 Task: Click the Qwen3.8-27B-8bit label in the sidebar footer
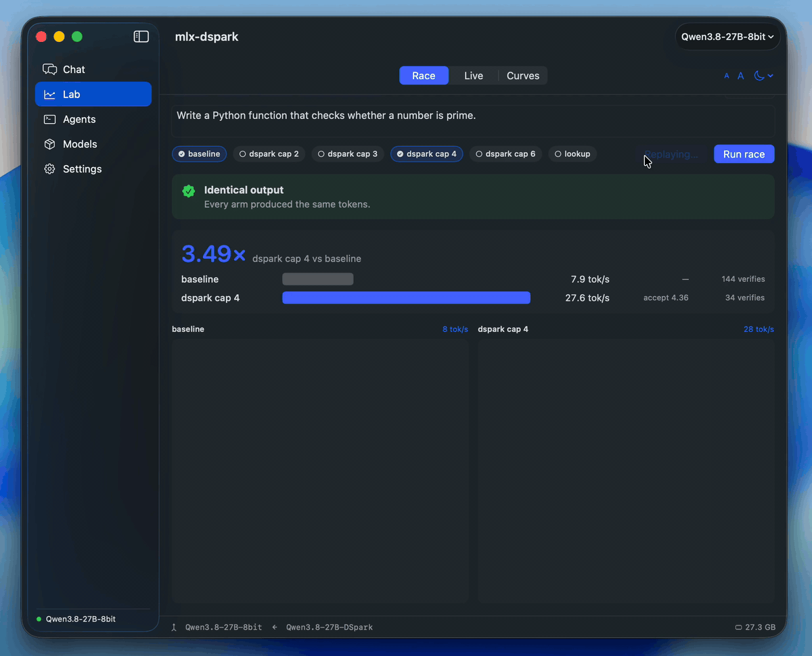click(x=81, y=619)
